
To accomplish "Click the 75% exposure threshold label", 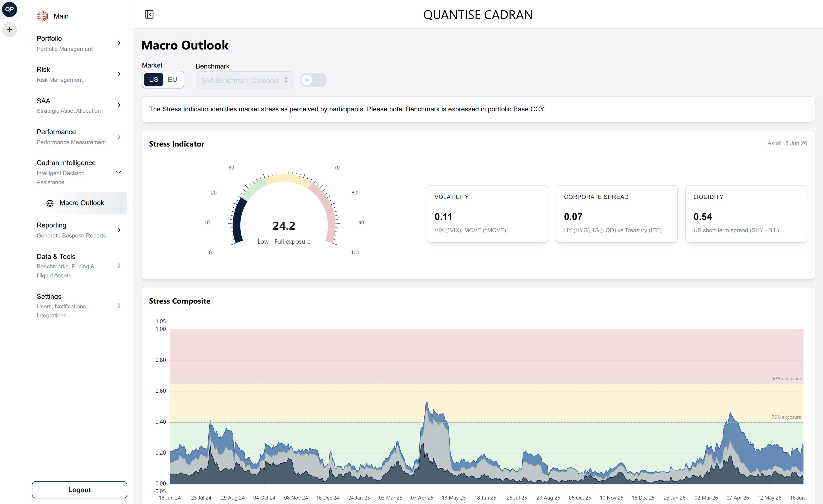I will [786, 417].
